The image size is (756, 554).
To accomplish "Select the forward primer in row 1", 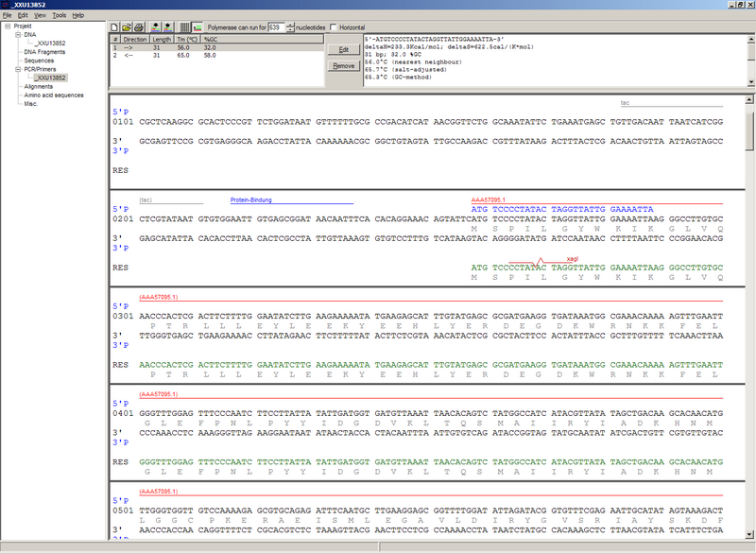I will point(217,47).
